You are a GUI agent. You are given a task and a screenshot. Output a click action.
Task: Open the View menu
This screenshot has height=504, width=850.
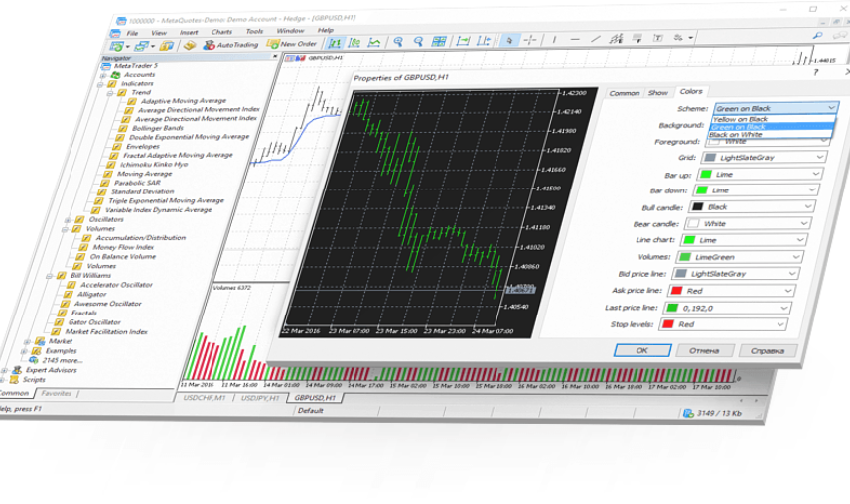(x=159, y=33)
